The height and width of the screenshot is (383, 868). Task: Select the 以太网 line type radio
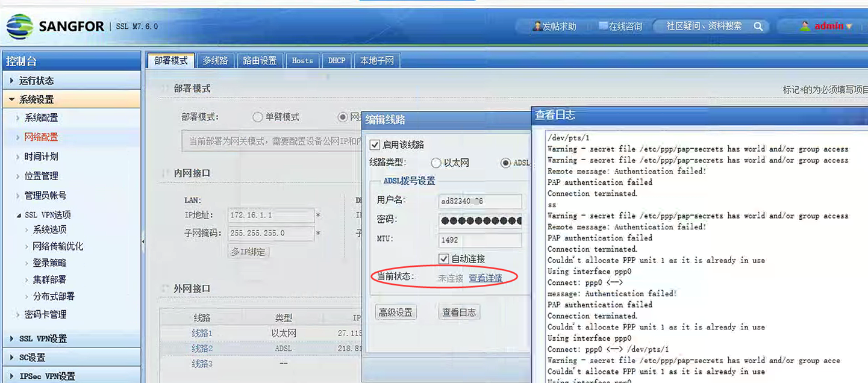point(436,163)
